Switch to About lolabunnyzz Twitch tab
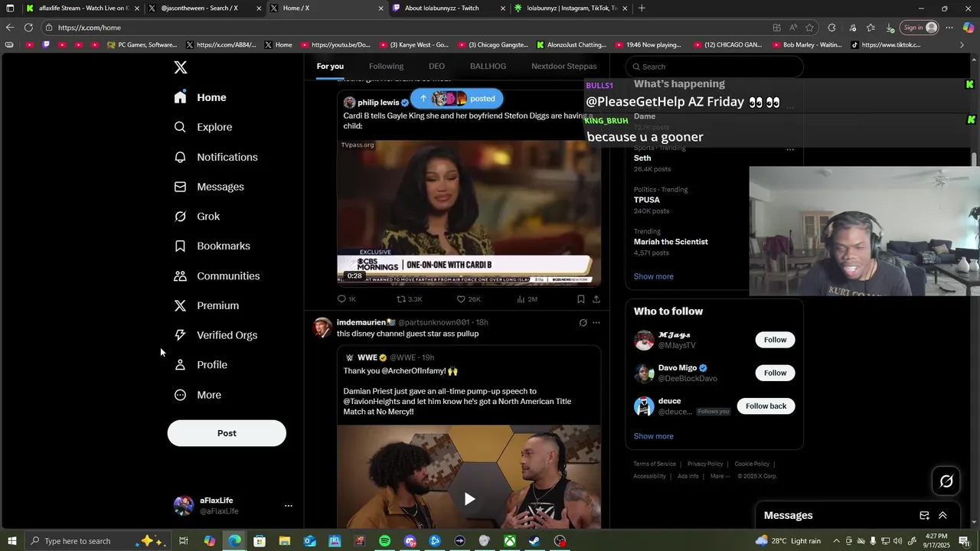The width and height of the screenshot is (980, 551). point(449,8)
